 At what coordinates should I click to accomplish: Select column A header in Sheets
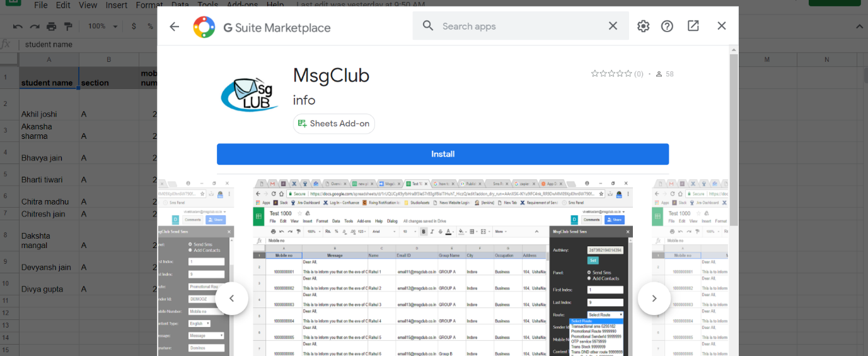click(49, 59)
